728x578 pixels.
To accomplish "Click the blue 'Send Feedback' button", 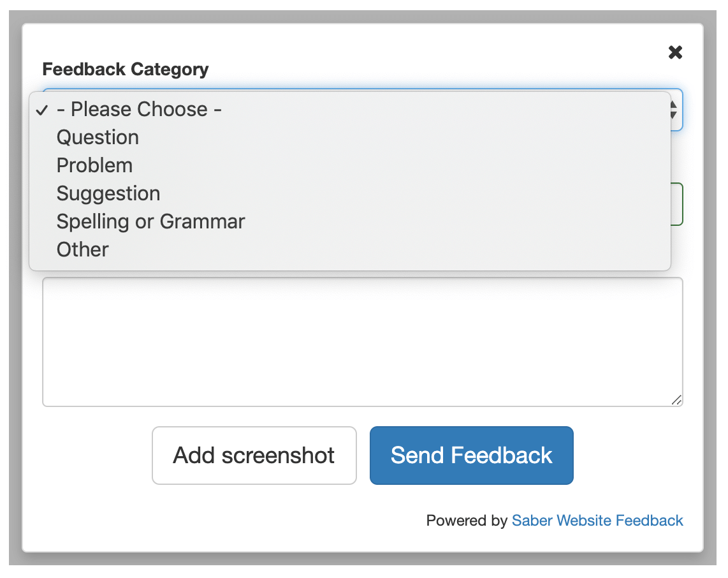I will (471, 455).
